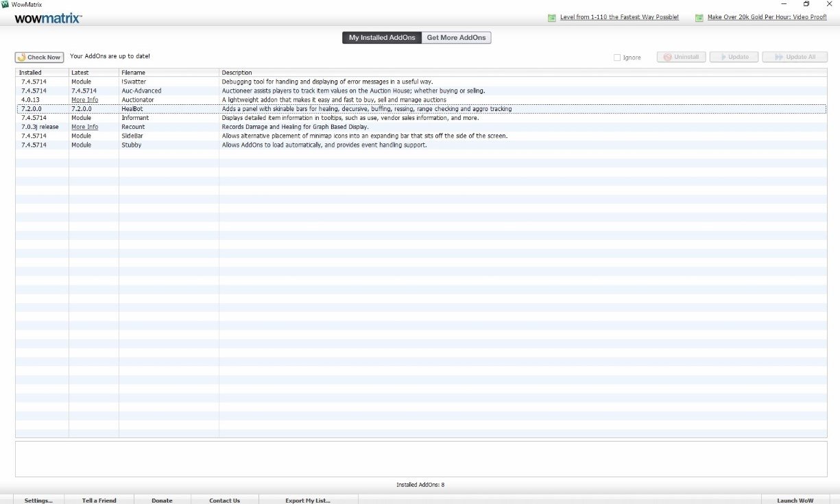Click Tell a Friend button

[x=99, y=501]
